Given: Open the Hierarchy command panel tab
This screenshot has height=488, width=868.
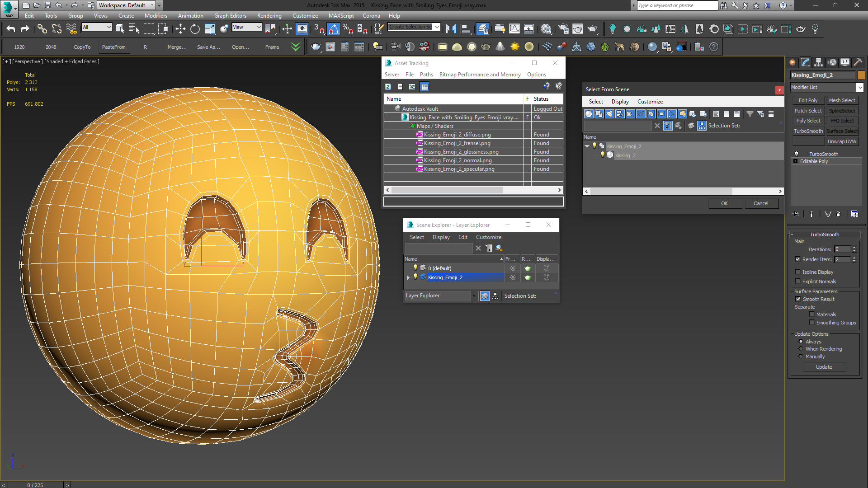Looking at the screenshot, I should click(x=818, y=62).
